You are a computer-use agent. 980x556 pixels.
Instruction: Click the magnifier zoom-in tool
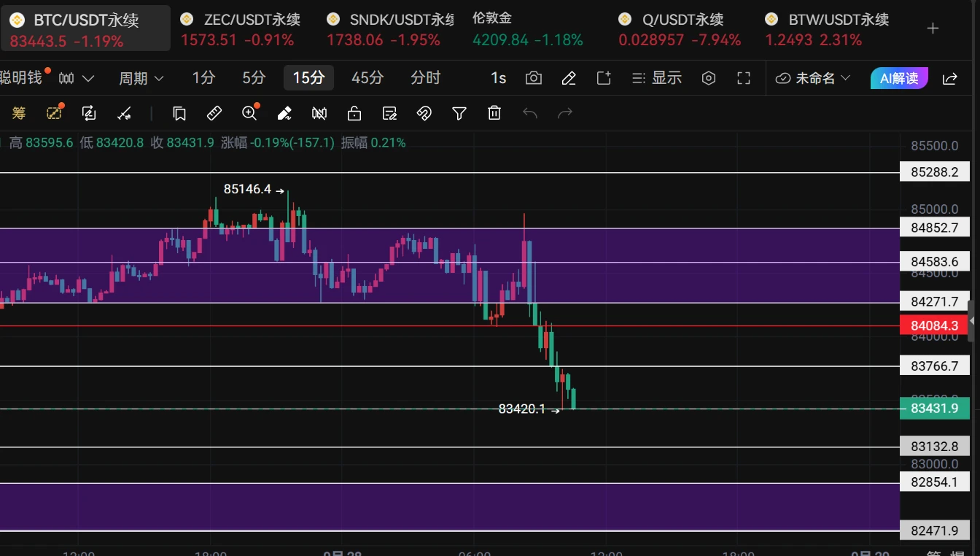(x=249, y=113)
